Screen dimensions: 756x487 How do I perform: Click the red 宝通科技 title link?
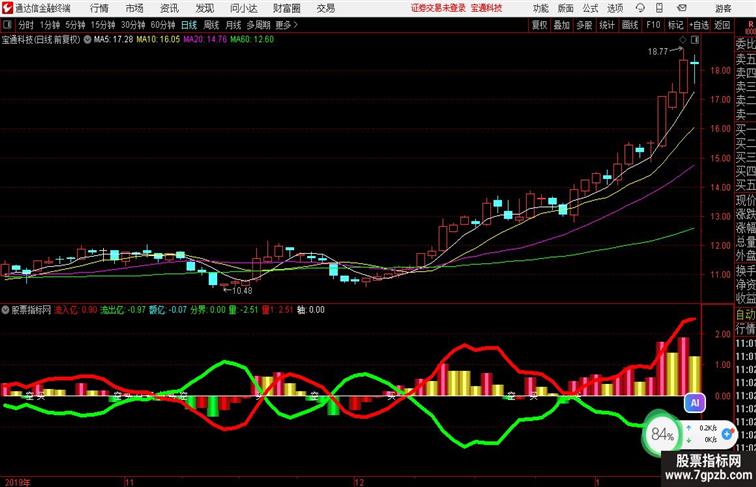486,8
